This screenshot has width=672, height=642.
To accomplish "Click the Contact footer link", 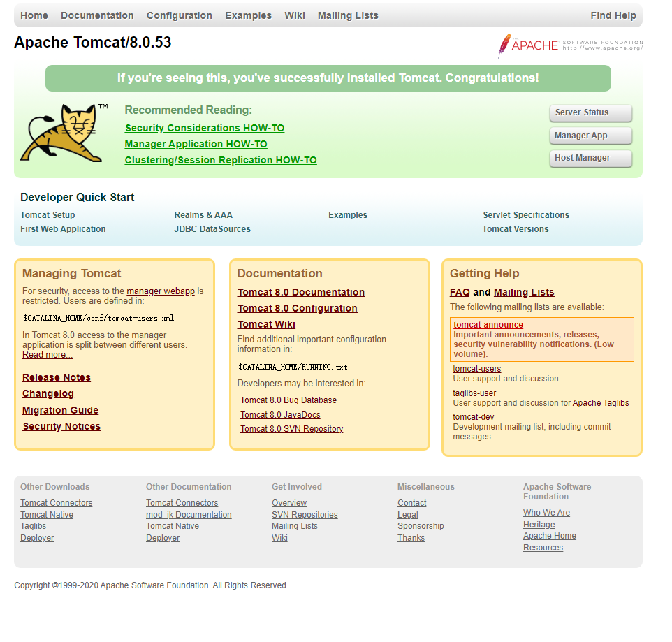I will [412, 503].
